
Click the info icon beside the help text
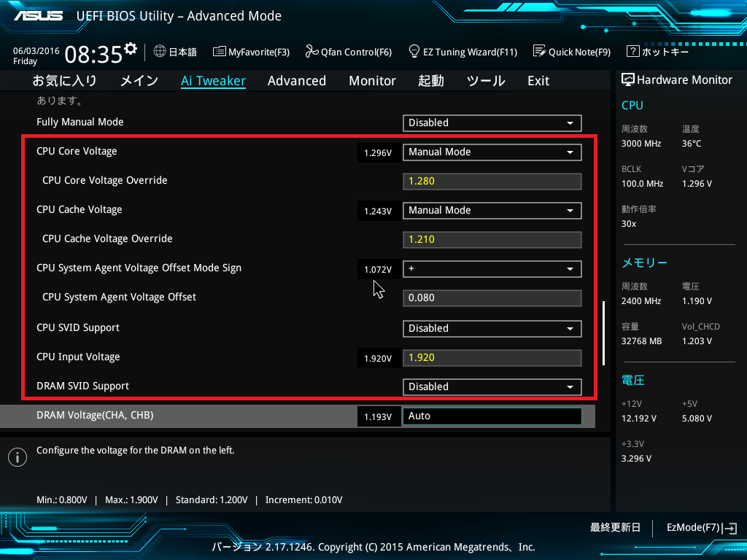click(x=18, y=457)
